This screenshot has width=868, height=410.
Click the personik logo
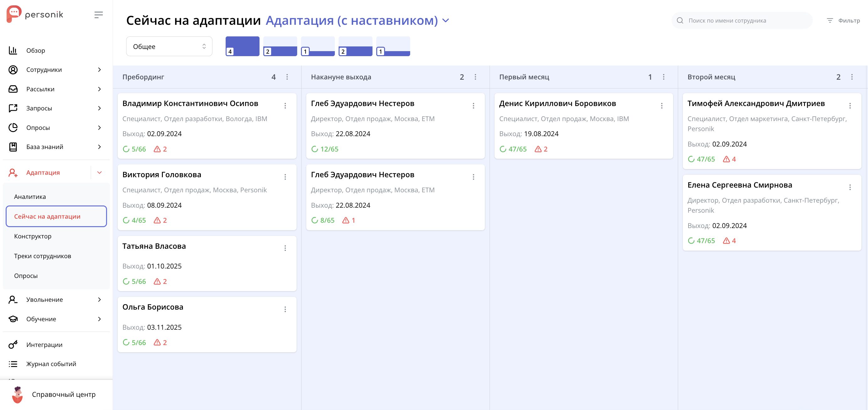click(35, 14)
